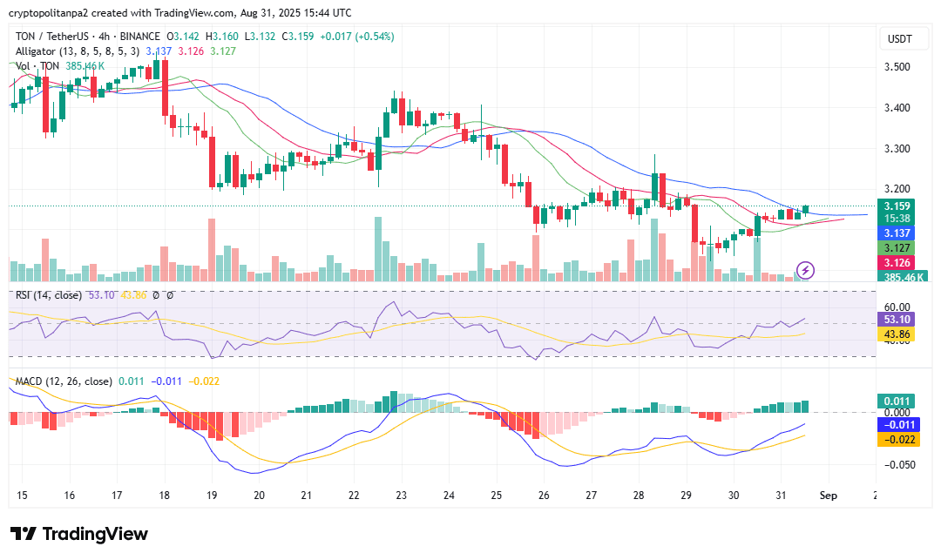
Task: Click the 385.46 K volume value label
Action: pos(904,276)
